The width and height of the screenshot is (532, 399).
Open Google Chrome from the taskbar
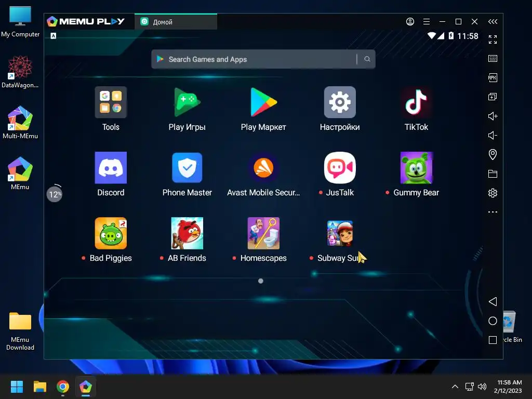[x=63, y=387]
